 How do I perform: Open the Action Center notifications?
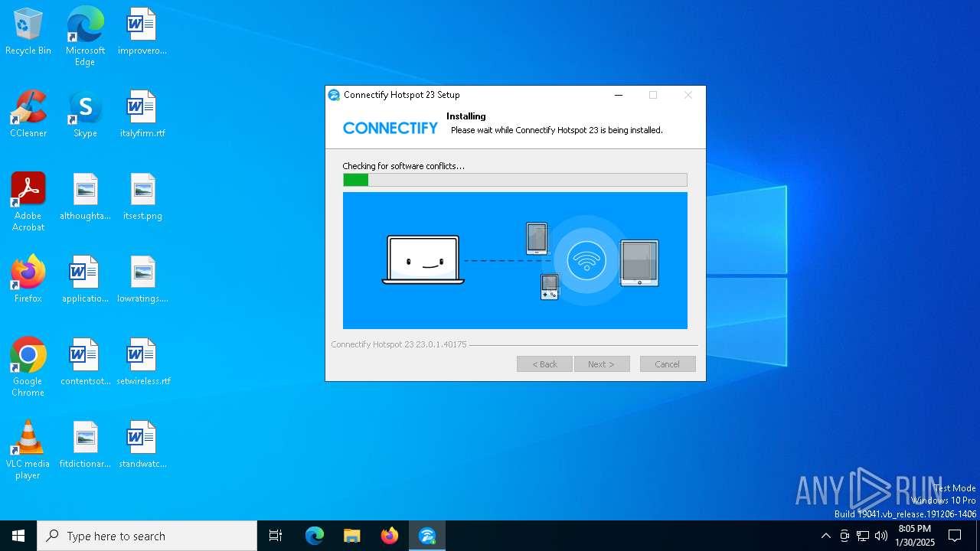pos(955,536)
